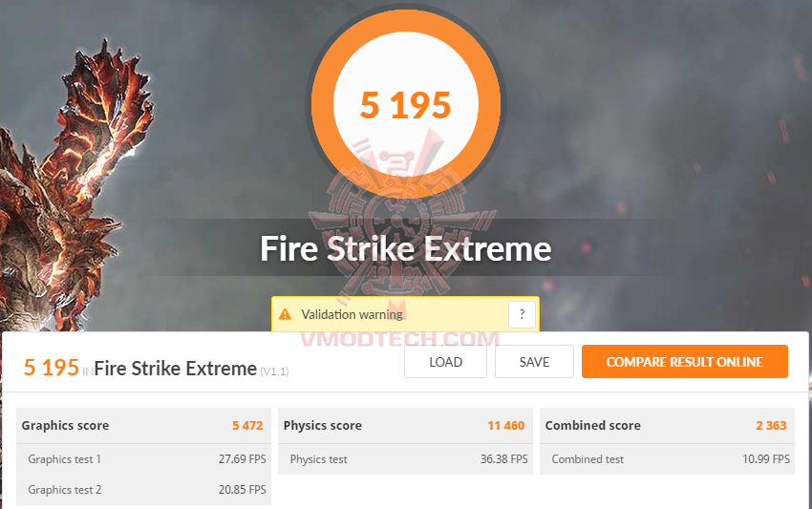
Task: Click the Fire Strike Extreme banner title
Action: coord(405,248)
